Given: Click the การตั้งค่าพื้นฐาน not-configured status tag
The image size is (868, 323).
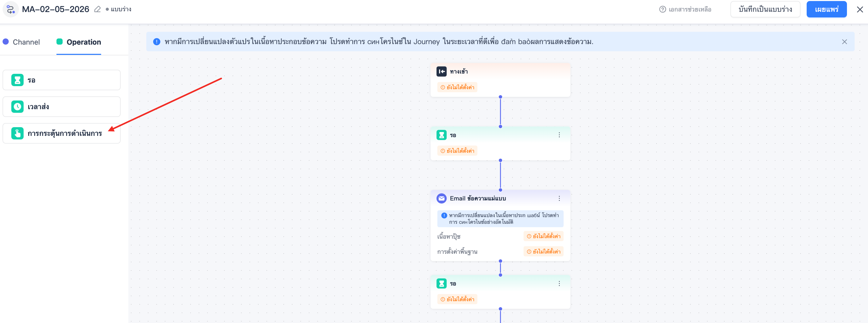Looking at the screenshot, I should pos(544,252).
